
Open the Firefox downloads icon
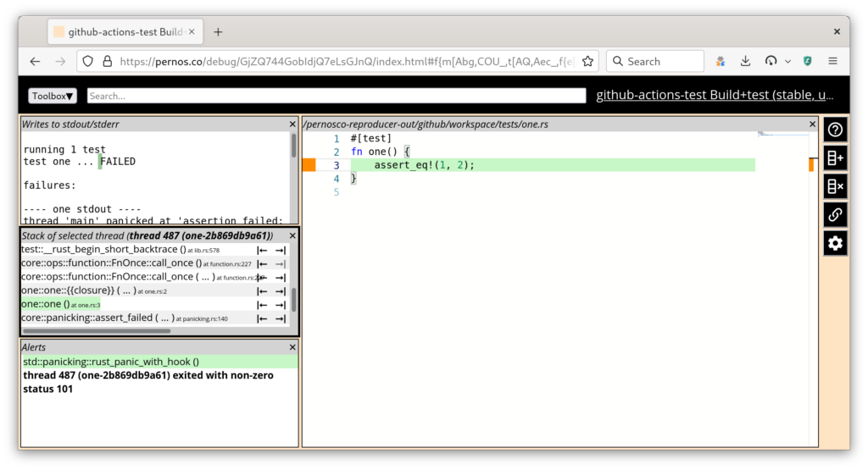tap(745, 61)
